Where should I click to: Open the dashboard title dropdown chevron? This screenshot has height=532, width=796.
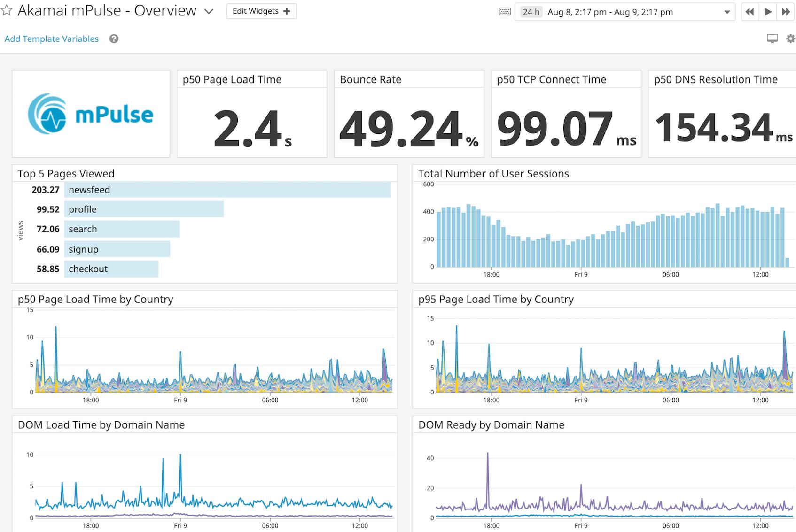pyautogui.click(x=207, y=12)
